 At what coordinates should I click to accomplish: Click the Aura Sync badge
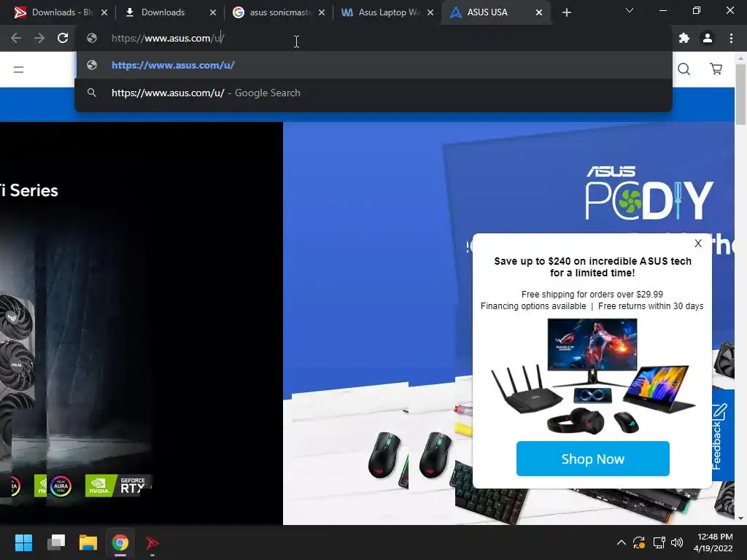coord(61,486)
